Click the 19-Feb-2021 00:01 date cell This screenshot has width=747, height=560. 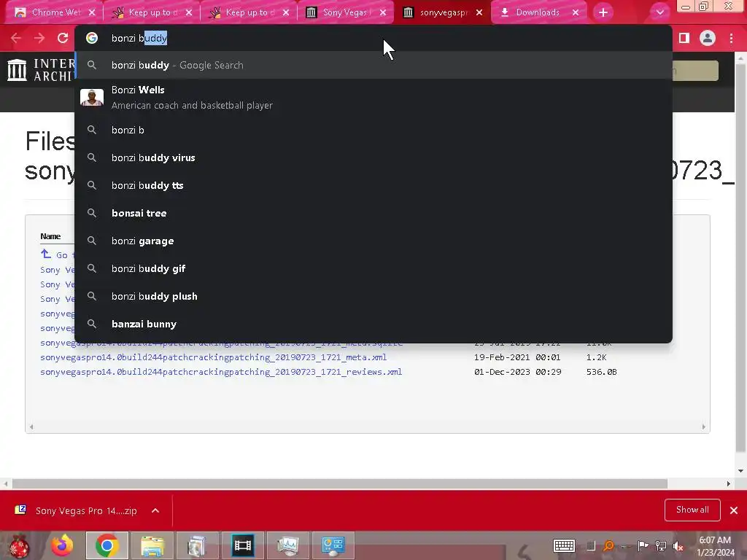[x=517, y=357]
